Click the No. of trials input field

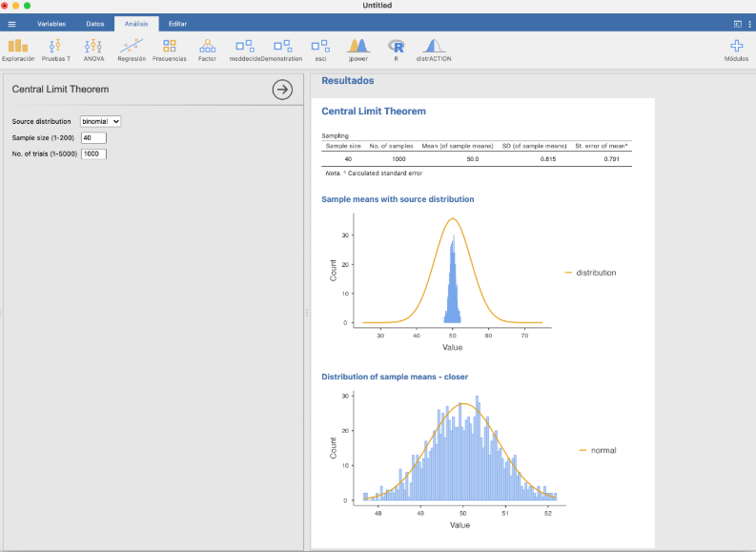[x=93, y=153]
